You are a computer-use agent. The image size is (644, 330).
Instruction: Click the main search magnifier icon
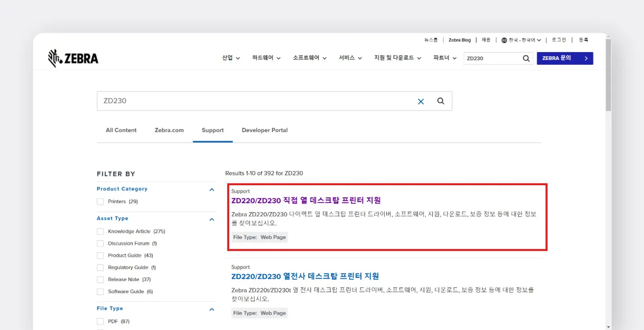pyautogui.click(x=441, y=101)
